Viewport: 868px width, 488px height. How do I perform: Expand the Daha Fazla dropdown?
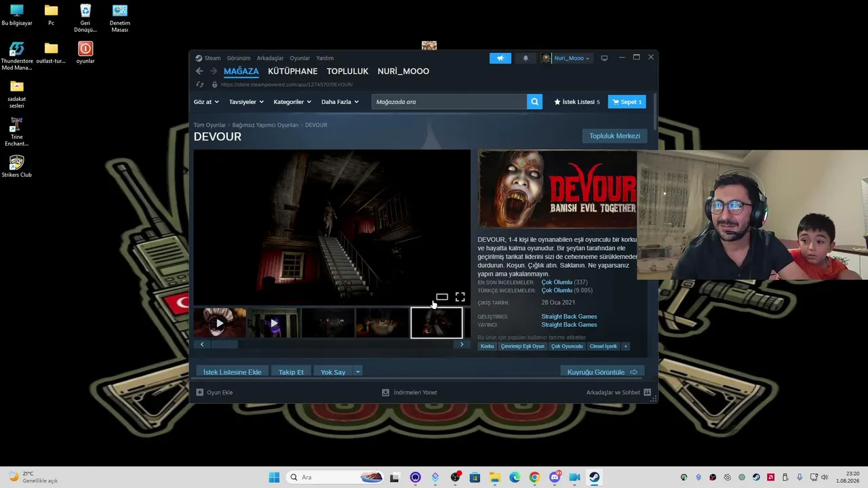340,102
